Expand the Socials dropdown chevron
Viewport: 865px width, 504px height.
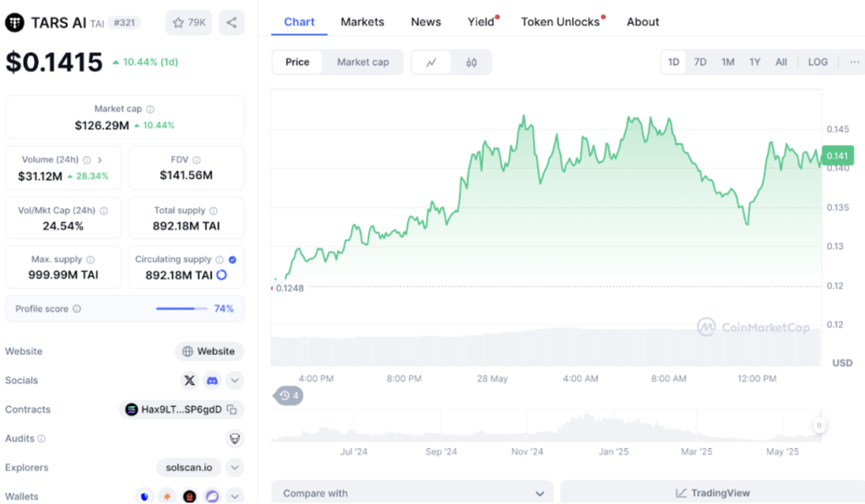pyautogui.click(x=235, y=381)
